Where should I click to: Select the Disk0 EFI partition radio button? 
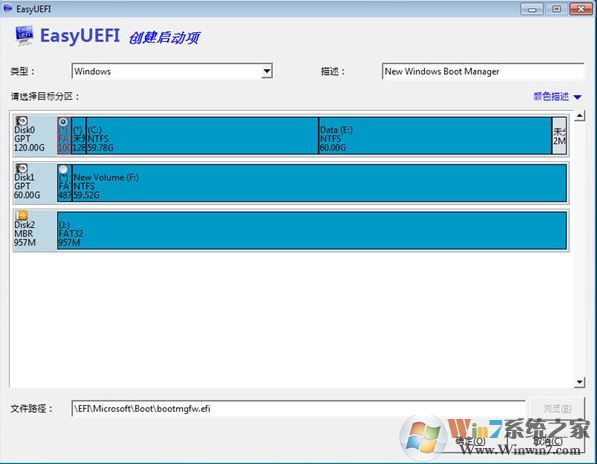[63, 122]
